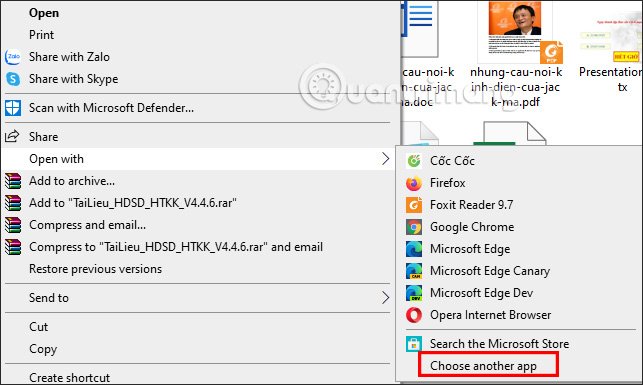643x385 pixels.
Task: Click the Foxit Reader icon in submenu
Action: click(x=414, y=205)
